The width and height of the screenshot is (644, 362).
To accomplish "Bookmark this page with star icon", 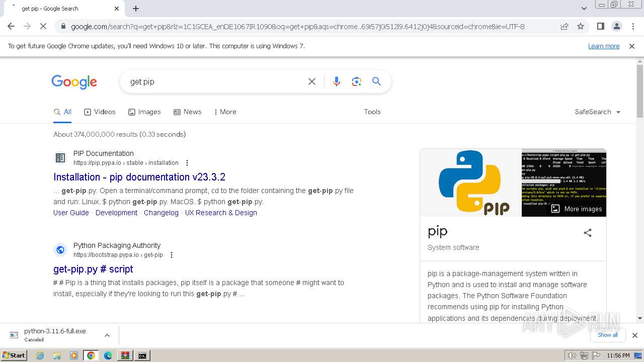I will pyautogui.click(x=581, y=27).
